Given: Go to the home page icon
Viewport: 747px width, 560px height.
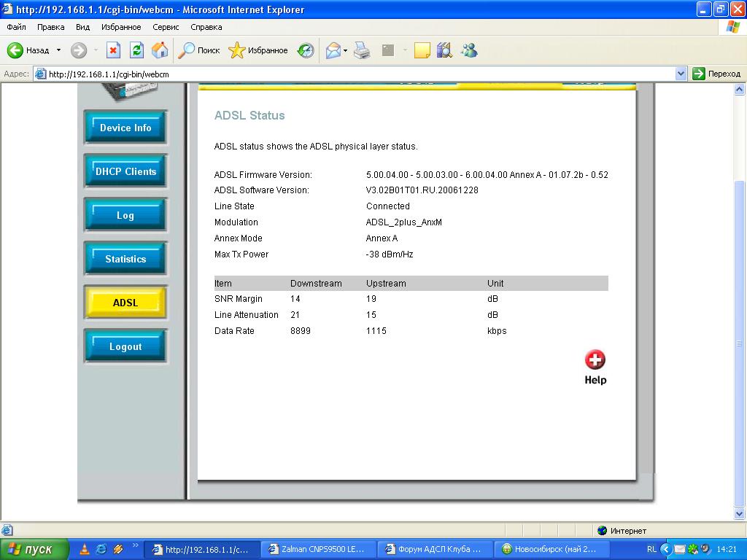Looking at the screenshot, I should 160,50.
